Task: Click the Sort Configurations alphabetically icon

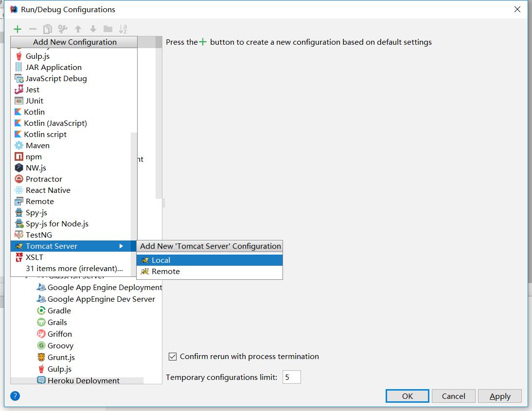Action: pyautogui.click(x=123, y=29)
